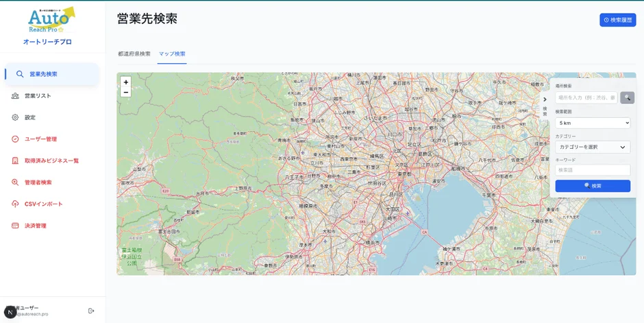The height and width of the screenshot is (323, 644).
Task: Click the 取得済みビジネス一覧 building icon
Action: 15,160
